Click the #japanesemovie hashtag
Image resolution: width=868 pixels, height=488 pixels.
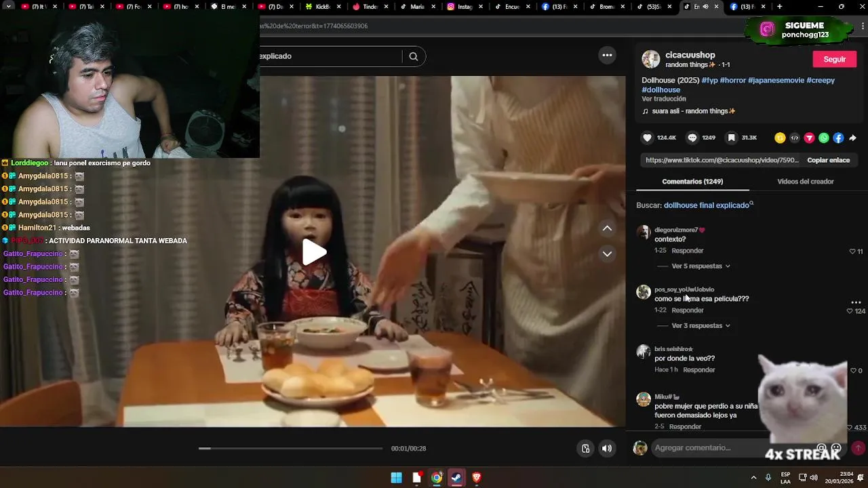point(776,80)
